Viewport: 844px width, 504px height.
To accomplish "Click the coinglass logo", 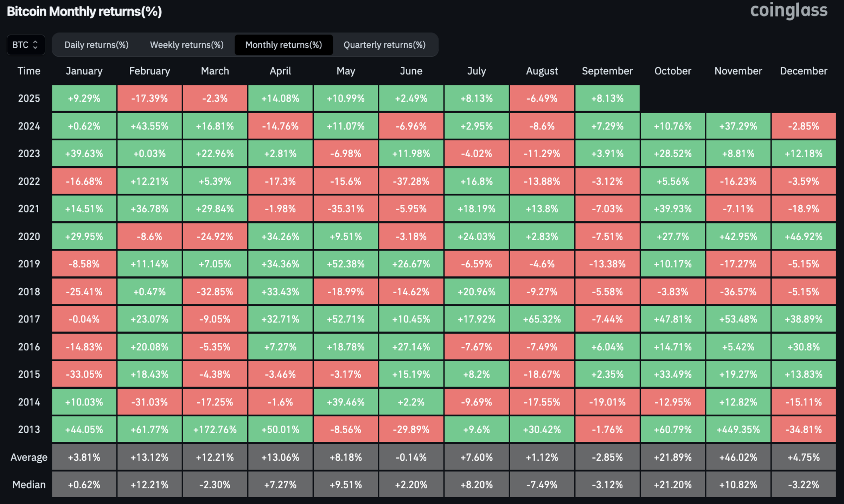I will [x=788, y=11].
